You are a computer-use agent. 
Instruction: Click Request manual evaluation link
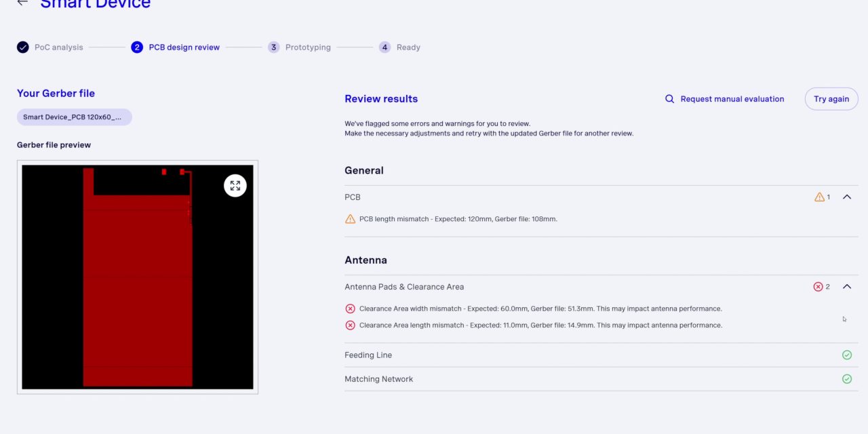732,99
